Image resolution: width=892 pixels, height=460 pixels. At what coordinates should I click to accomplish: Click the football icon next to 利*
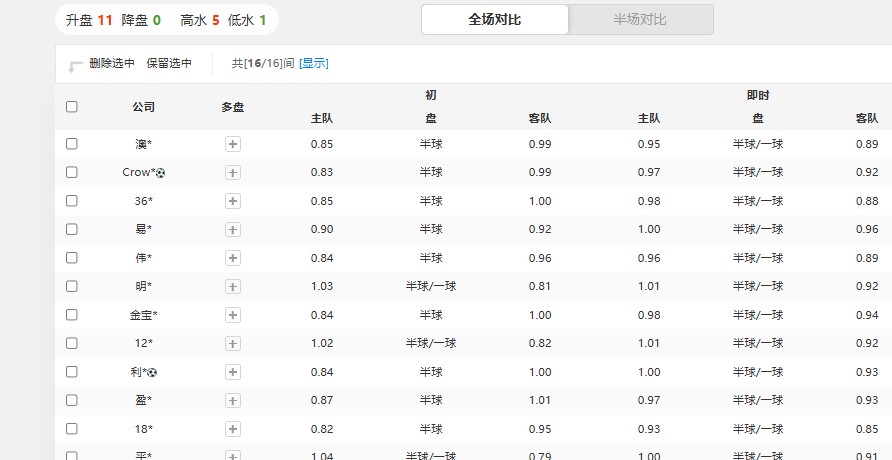tap(152, 372)
